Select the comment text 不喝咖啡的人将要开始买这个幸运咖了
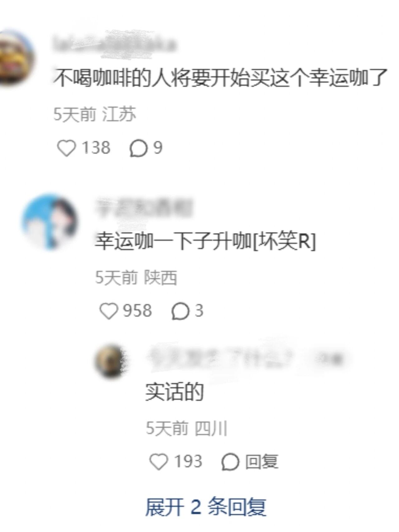Viewport: 399px width, 532px height. (x=220, y=77)
